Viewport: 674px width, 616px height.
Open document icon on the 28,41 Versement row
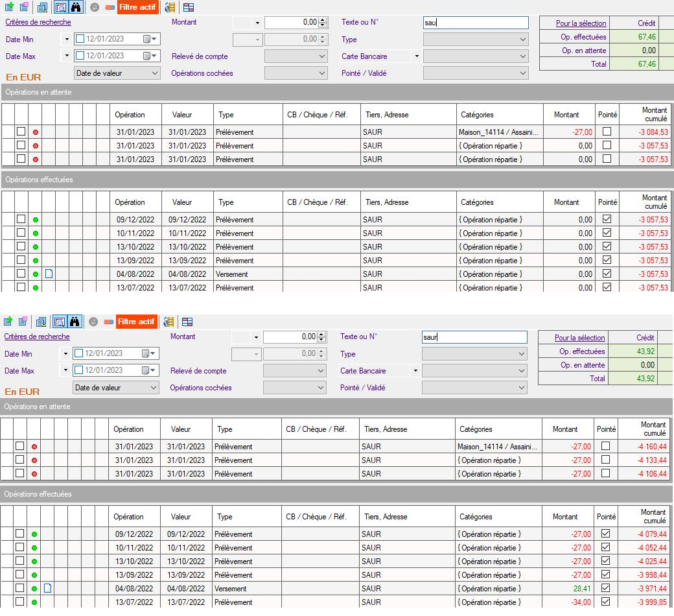[47, 589]
